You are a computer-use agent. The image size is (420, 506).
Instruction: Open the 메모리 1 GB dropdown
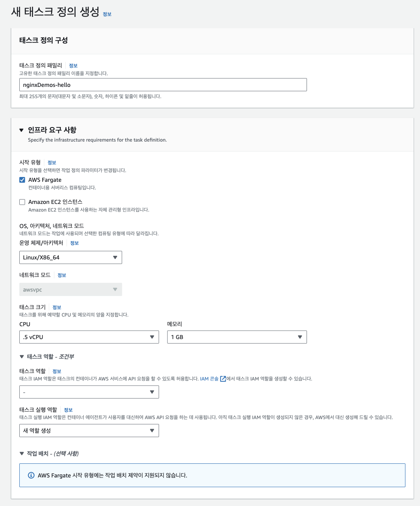[237, 337]
